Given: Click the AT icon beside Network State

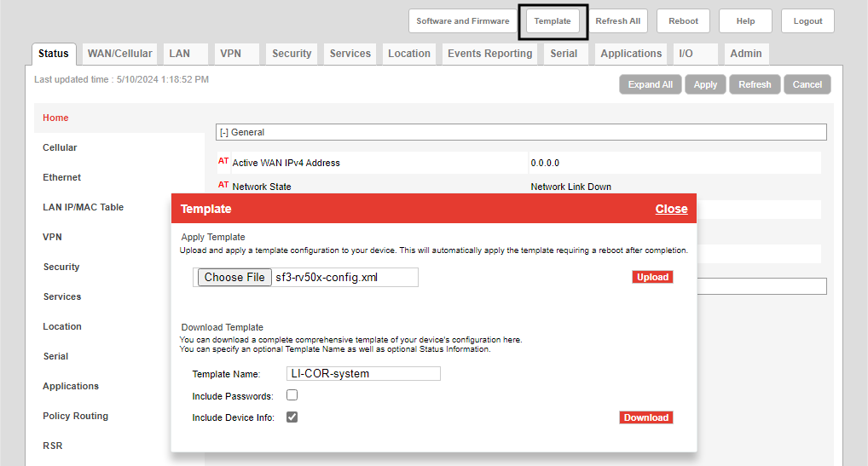Looking at the screenshot, I should pyautogui.click(x=223, y=185).
